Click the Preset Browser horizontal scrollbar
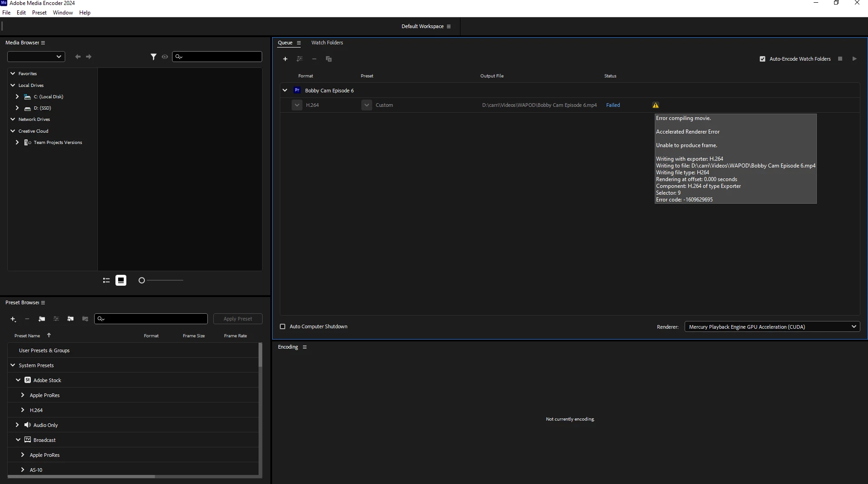The width and height of the screenshot is (868, 484). (x=82, y=476)
